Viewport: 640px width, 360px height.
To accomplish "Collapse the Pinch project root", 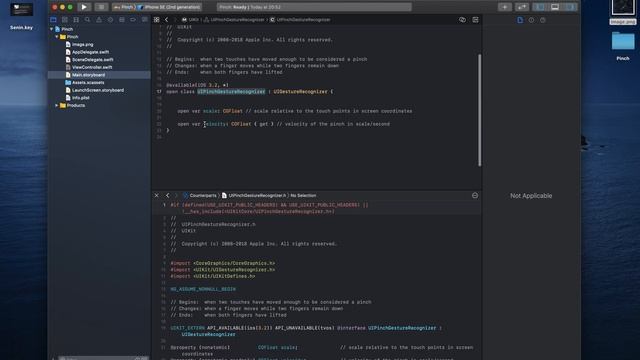I will [51, 29].
